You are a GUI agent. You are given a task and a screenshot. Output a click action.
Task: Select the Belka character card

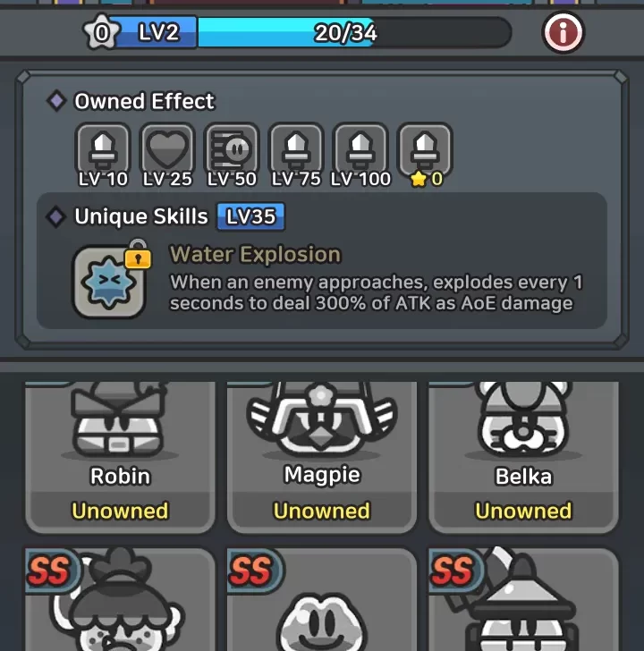coord(523,456)
